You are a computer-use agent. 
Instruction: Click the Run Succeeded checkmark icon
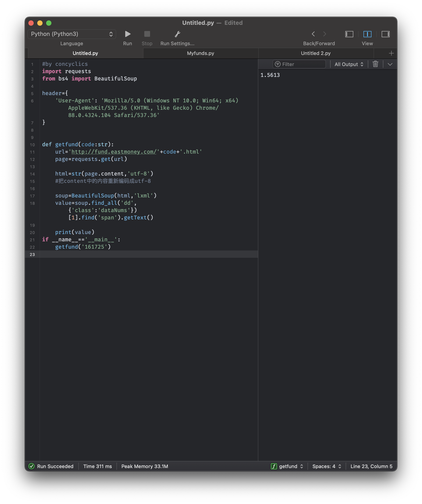click(x=31, y=466)
